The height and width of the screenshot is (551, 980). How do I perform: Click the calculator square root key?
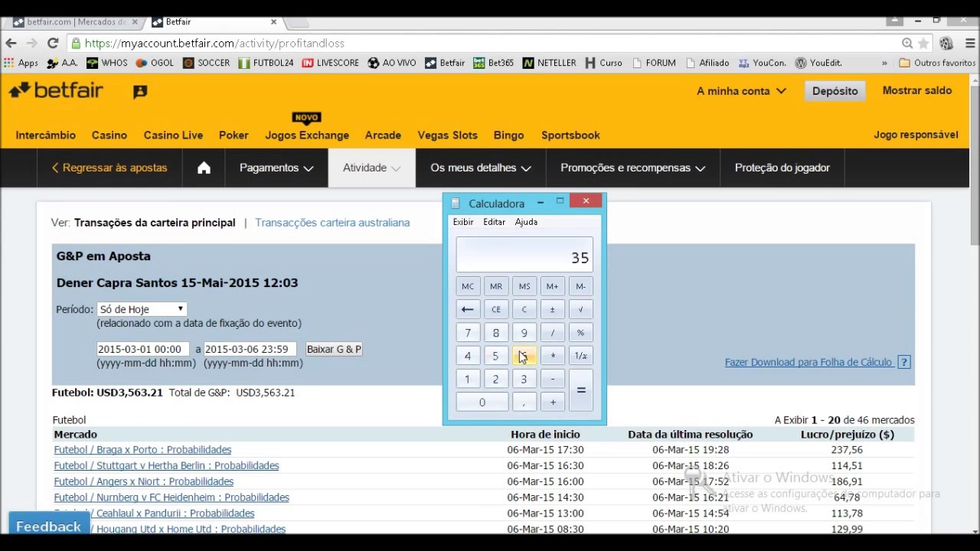(x=580, y=309)
